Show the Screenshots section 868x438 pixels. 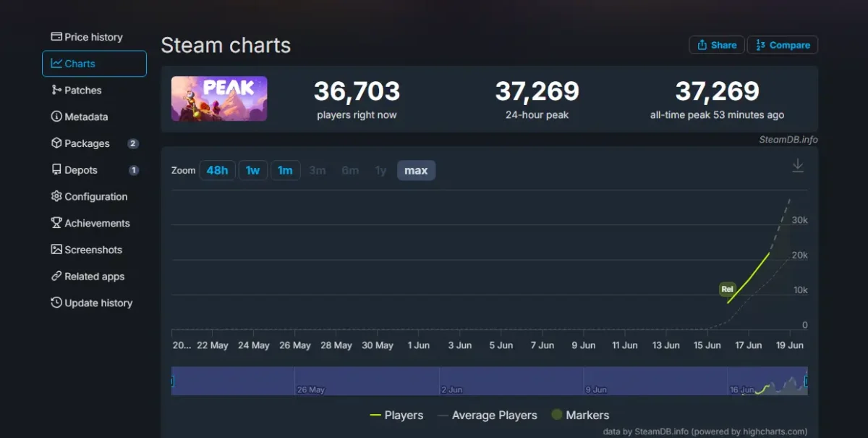[x=86, y=250]
